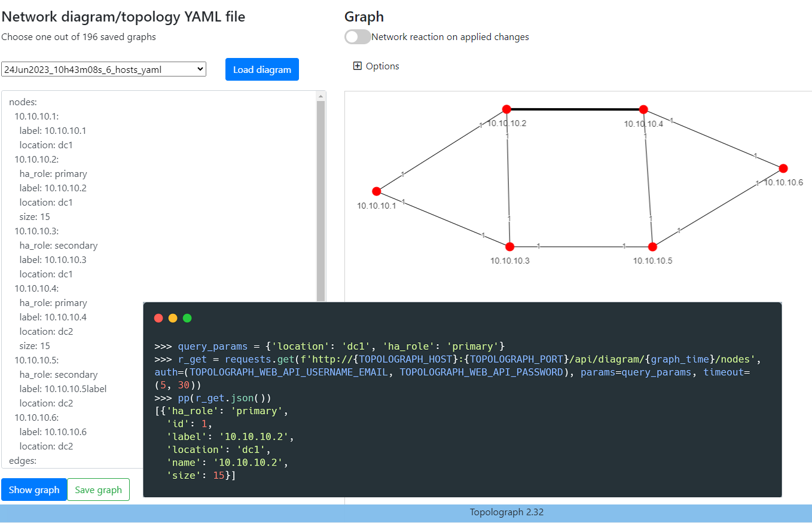Click the thick edge between 10.10.10.2 and 10.10.10.4

(x=574, y=109)
